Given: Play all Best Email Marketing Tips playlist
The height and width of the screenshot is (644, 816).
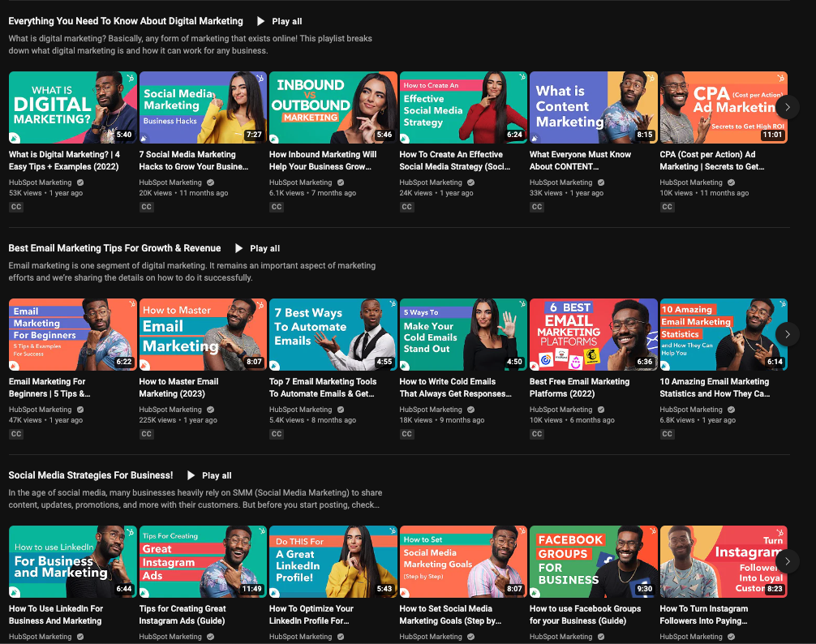Looking at the screenshot, I should (x=257, y=248).
